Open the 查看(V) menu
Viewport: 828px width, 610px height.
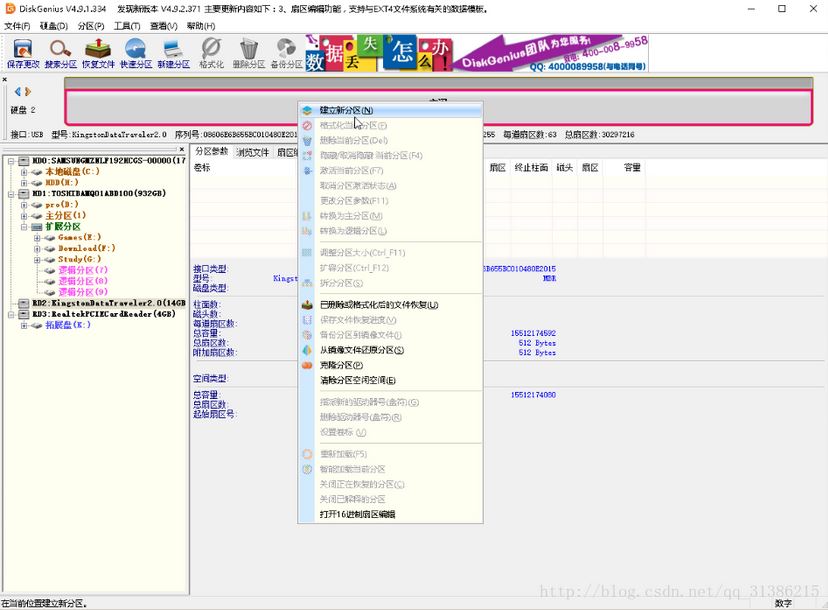click(164, 26)
